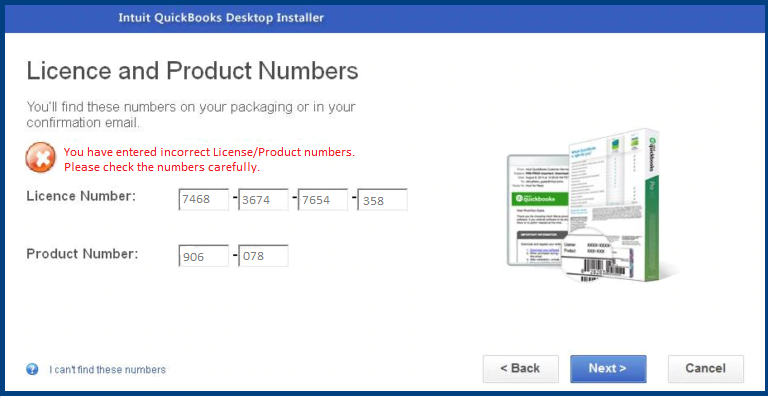This screenshot has height=398, width=768.
Task: Click the red error X icon
Action: tap(41, 158)
